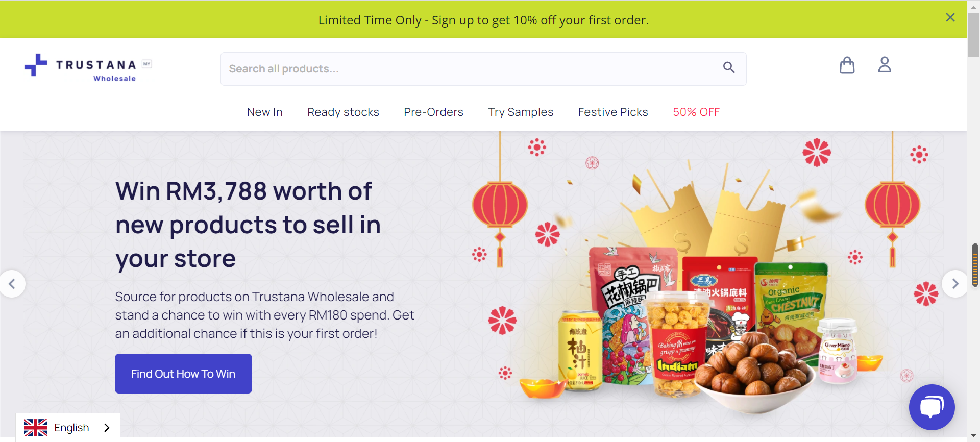This screenshot has width=980, height=442.
Task: Click the page vertical scrollbar thumb
Action: [973, 36]
